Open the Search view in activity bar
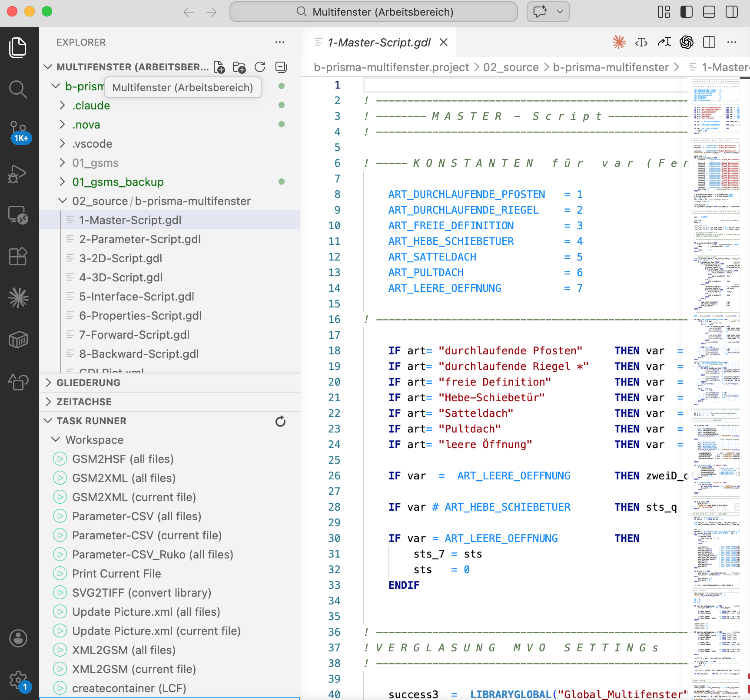 [x=18, y=89]
